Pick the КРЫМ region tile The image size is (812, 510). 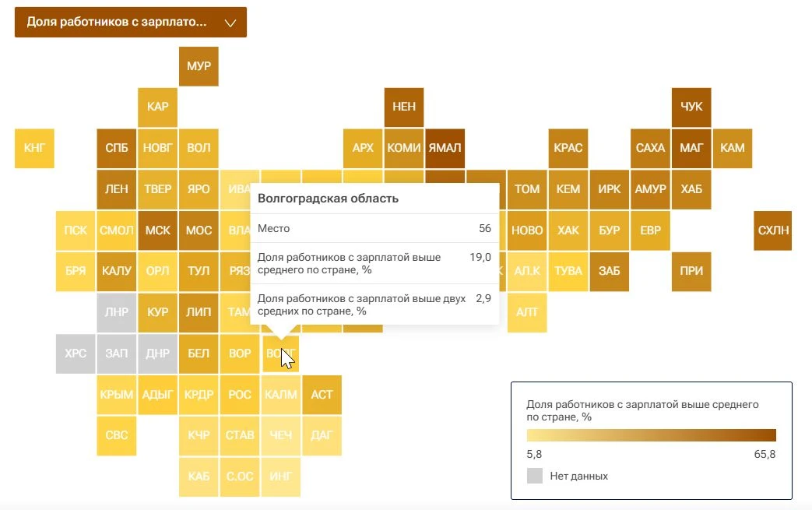point(117,395)
